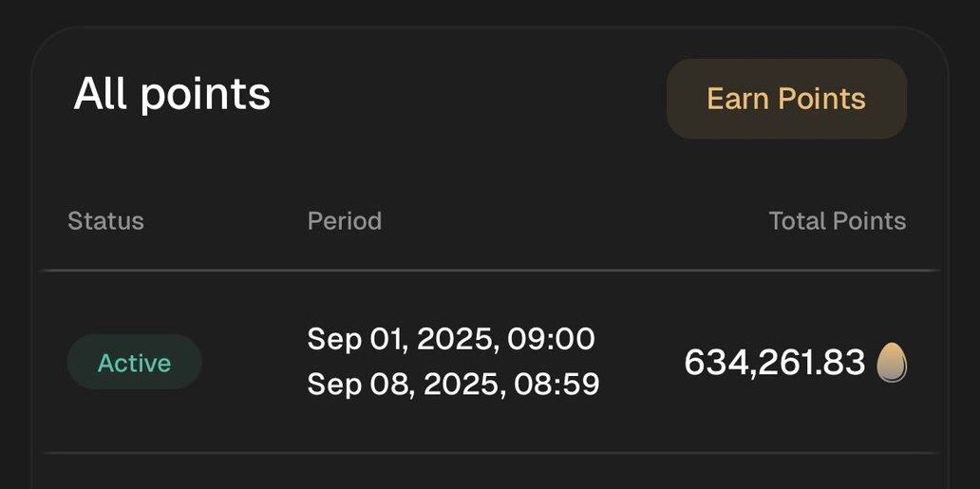Click the 09:00 period start time
Screen dimensions: 980x489
coord(551,339)
